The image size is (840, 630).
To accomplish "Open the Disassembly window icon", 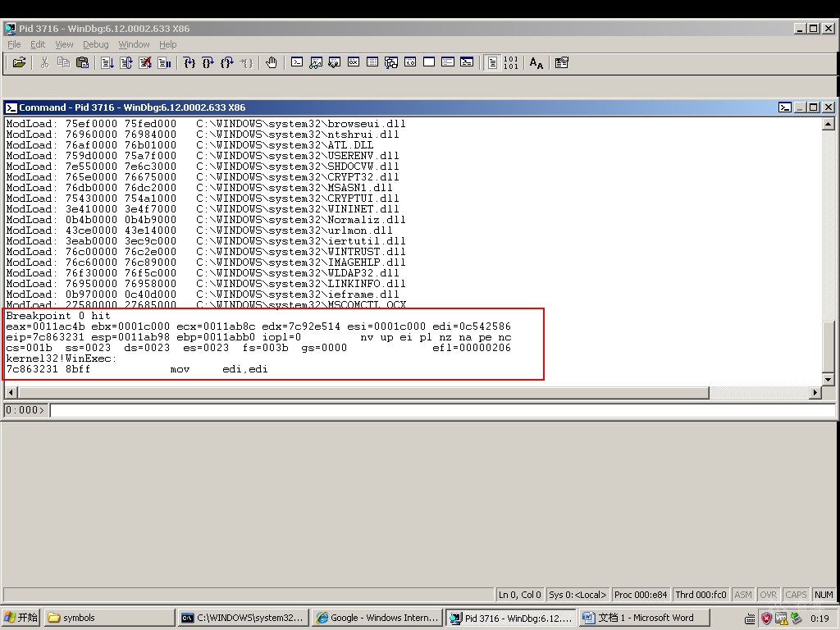I will [x=410, y=62].
